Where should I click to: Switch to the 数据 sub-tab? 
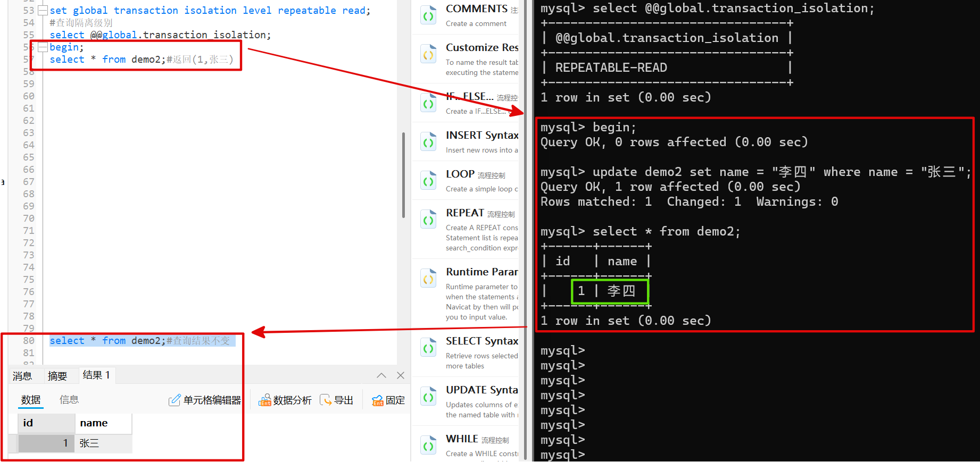(x=31, y=400)
